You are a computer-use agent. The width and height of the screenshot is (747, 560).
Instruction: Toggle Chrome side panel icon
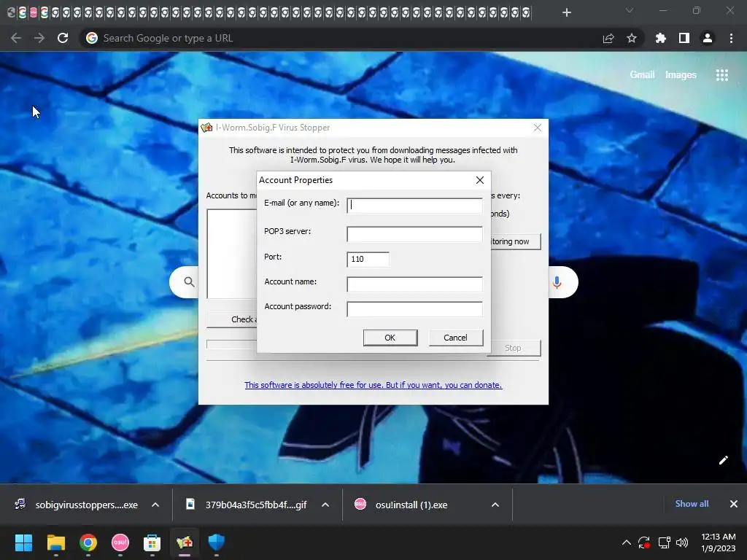(684, 38)
